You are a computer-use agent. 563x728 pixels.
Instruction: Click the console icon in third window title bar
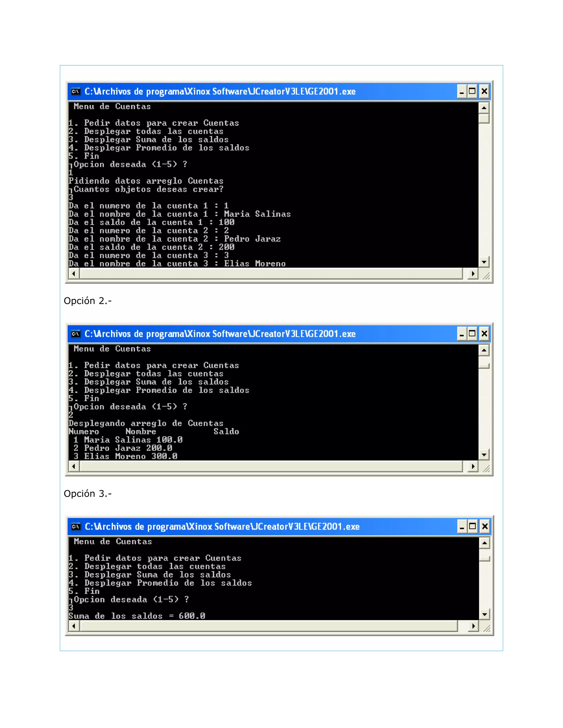click(x=76, y=527)
